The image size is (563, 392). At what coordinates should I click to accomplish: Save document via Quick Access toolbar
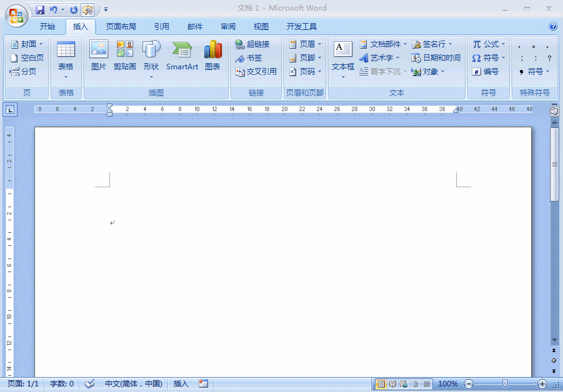pyautogui.click(x=40, y=10)
